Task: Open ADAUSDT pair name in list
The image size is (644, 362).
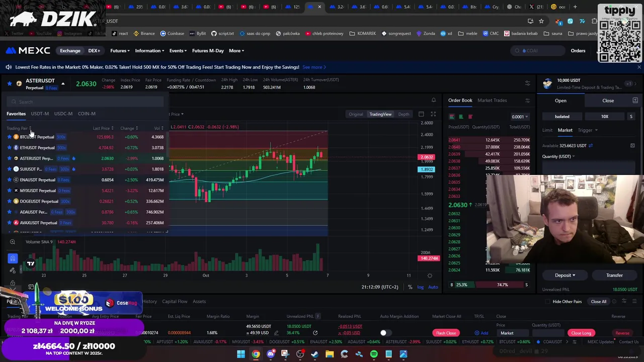Action: [33, 212]
